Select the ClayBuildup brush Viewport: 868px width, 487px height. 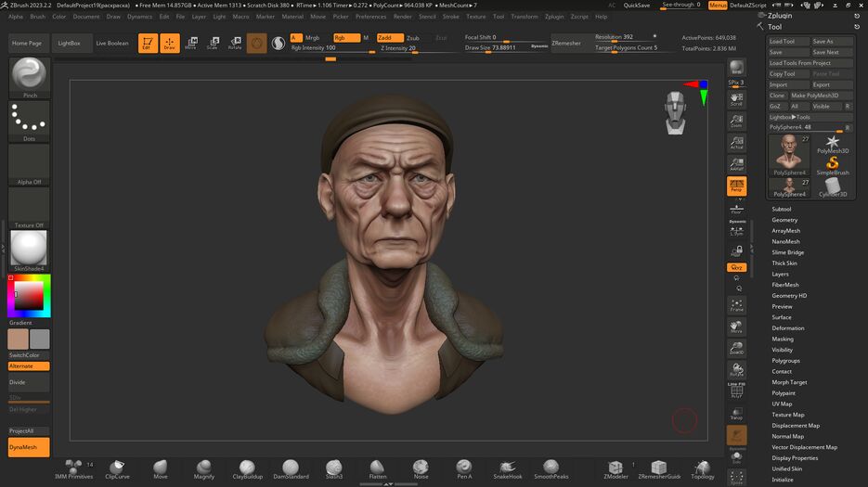pyautogui.click(x=248, y=469)
